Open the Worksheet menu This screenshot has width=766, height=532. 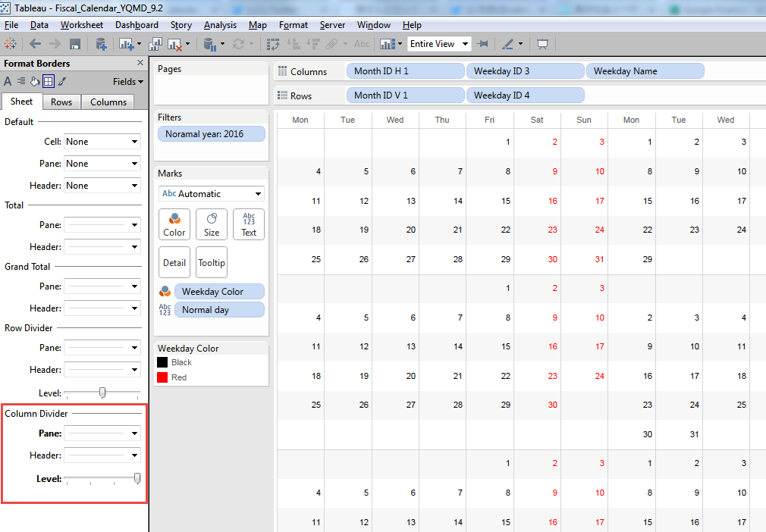(82, 25)
